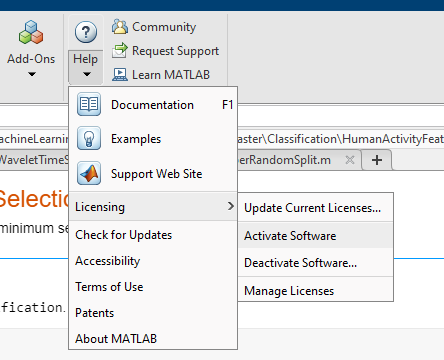Click the Community label in the toolstrip

(x=164, y=27)
